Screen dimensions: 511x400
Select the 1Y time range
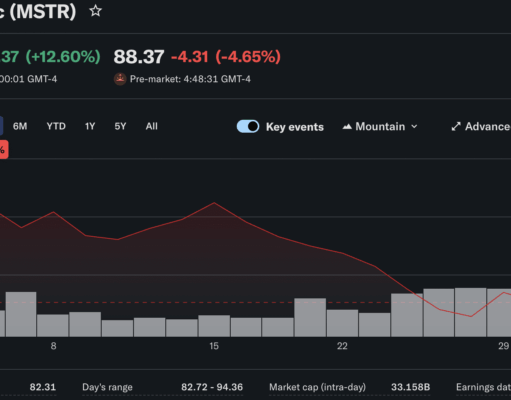(x=90, y=126)
